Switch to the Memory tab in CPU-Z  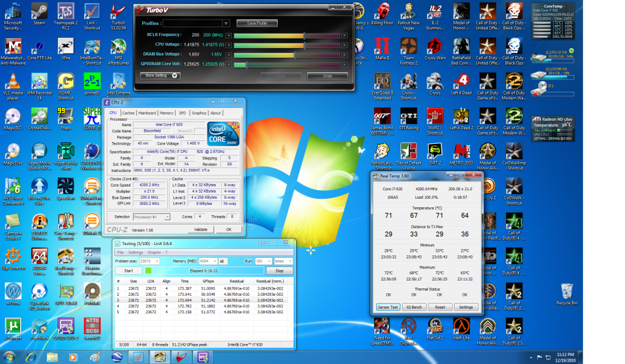pos(167,113)
